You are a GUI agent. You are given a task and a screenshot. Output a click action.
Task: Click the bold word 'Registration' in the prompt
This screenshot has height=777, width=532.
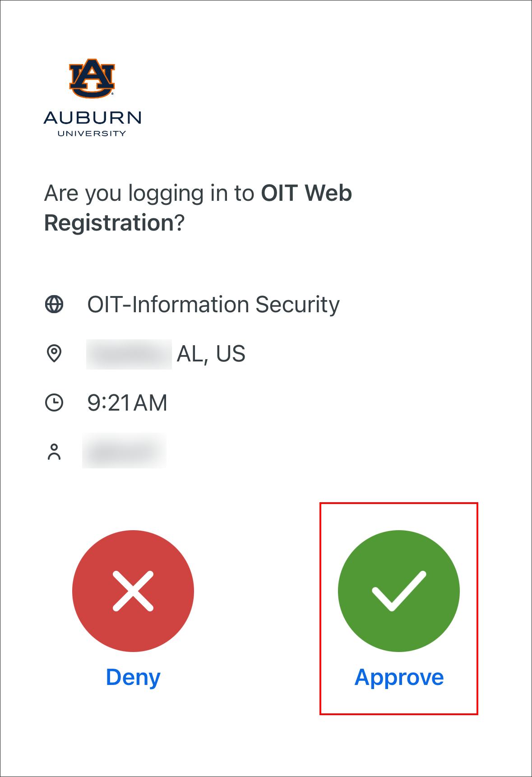[x=109, y=223]
